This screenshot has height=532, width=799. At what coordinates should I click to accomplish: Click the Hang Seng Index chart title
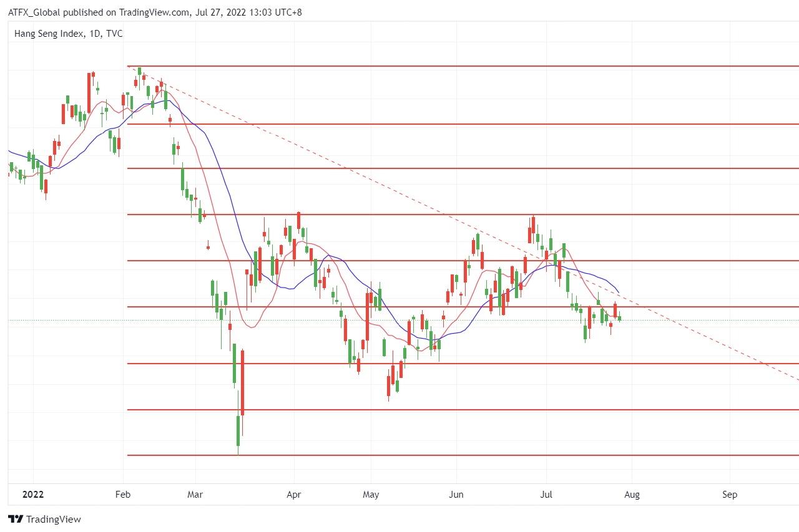tap(68, 34)
